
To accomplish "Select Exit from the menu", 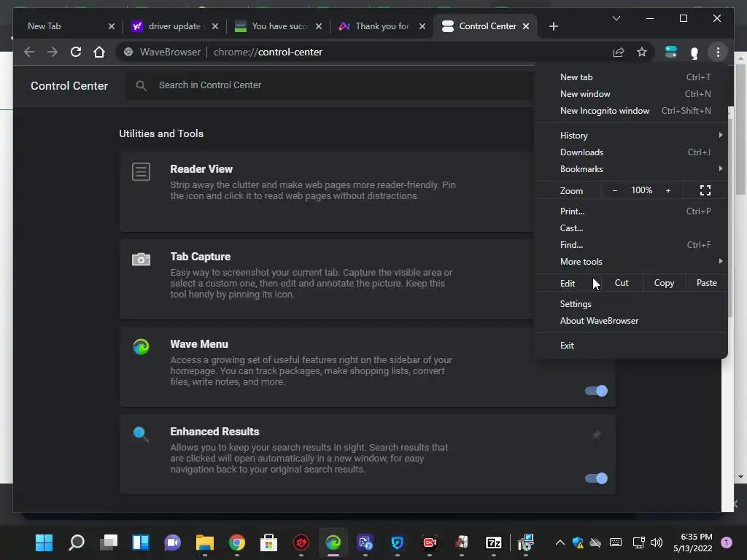I will pyautogui.click(x=631, y=346).
